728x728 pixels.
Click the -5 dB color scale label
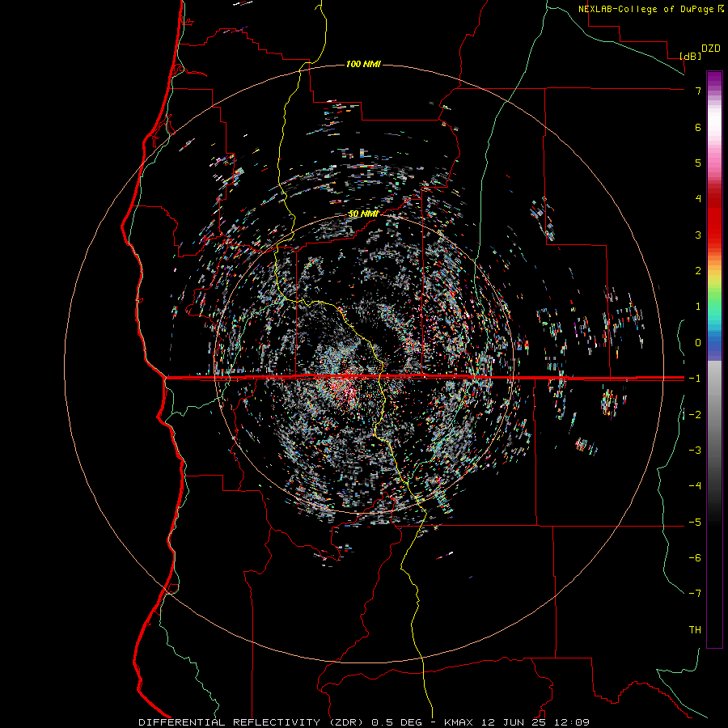695,523
